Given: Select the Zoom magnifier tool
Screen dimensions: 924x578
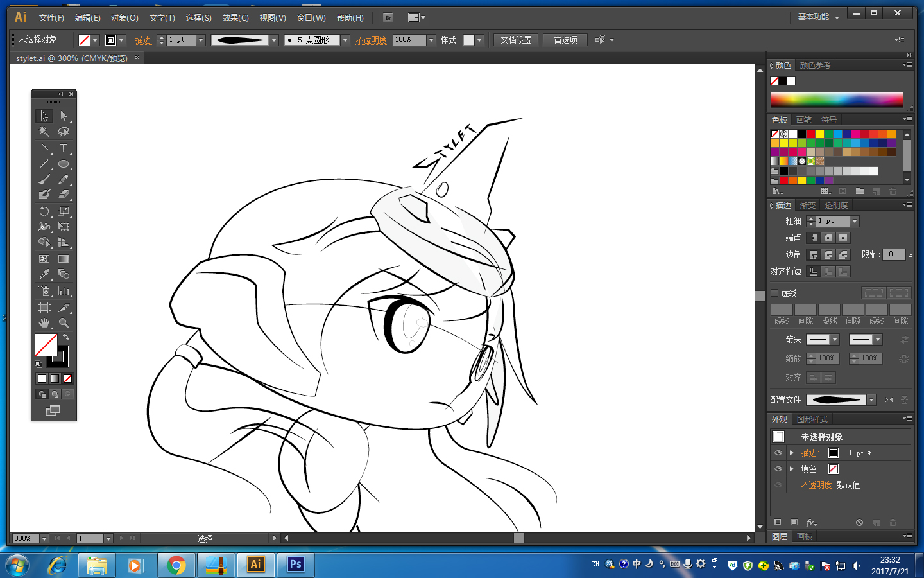Looking at the screenshot, I should [64, 323].
